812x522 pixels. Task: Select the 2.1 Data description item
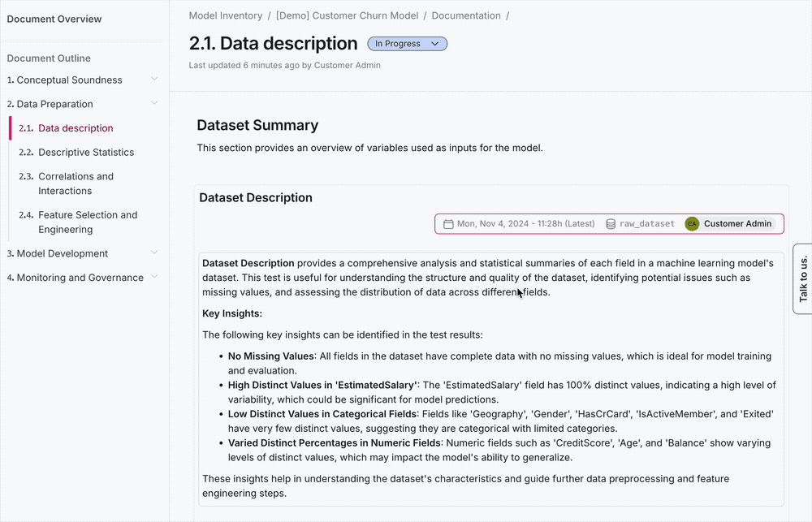click(76, 128)
